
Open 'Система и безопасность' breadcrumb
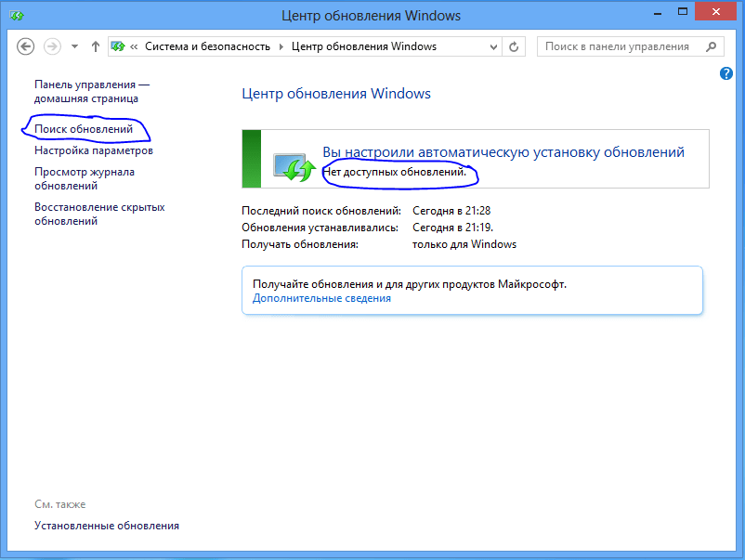coord(208,46)
